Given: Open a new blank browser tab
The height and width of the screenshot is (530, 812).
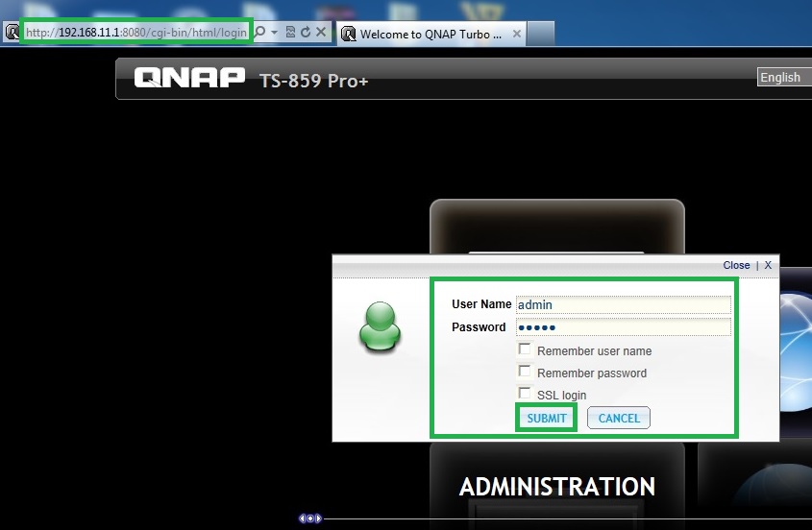Looking at the screenshot, I should (541, 34).
